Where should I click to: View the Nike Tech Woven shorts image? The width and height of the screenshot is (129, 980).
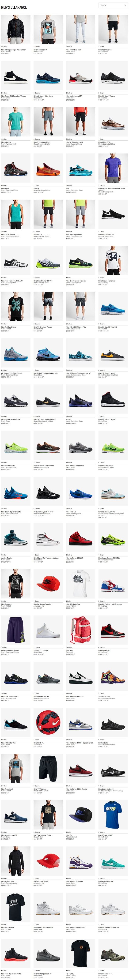pos(113,30)
